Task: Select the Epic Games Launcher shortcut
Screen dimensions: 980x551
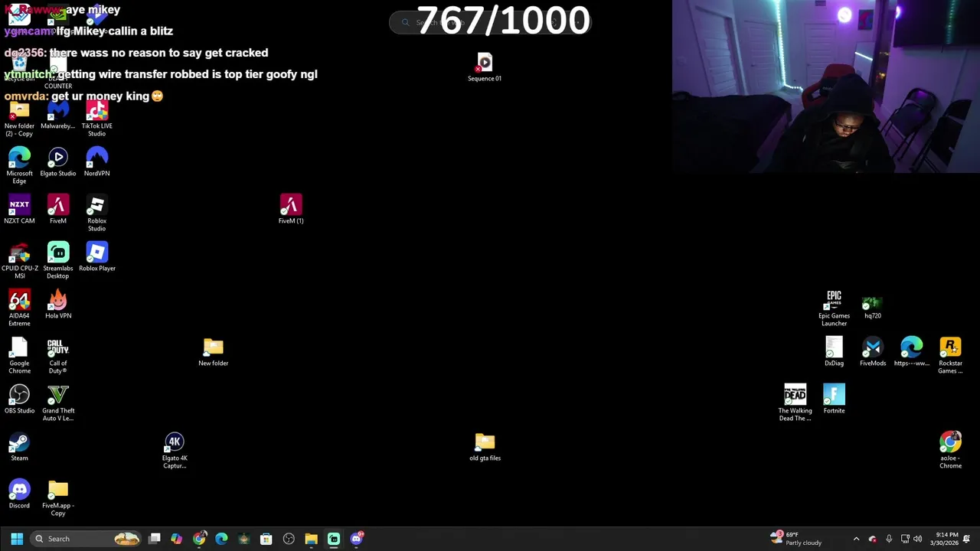Action: click(x=834, y=308)
